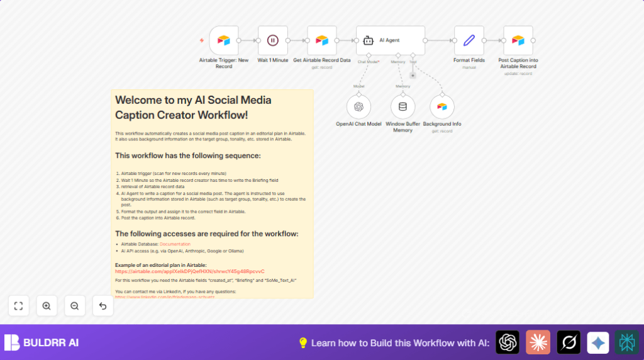Open the Airtable Documentation link
644x360 pixels.
(x=175, y=244)
